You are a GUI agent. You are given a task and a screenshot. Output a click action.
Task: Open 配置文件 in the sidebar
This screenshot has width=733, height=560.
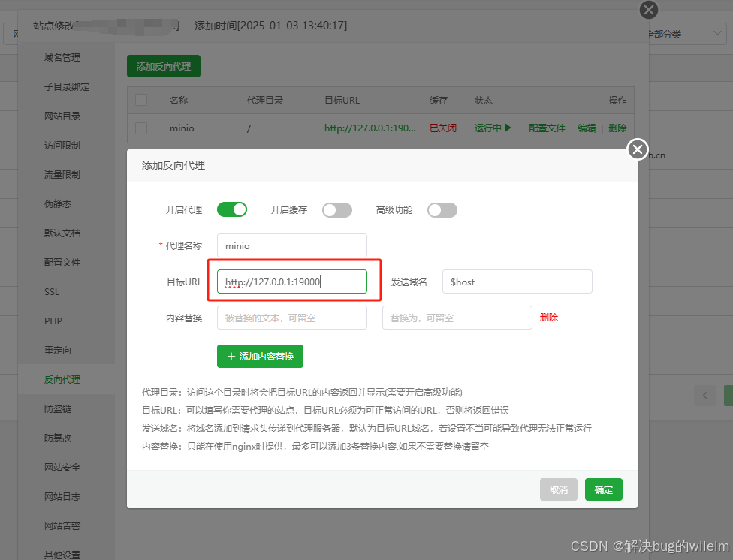[x=62, y=262]
